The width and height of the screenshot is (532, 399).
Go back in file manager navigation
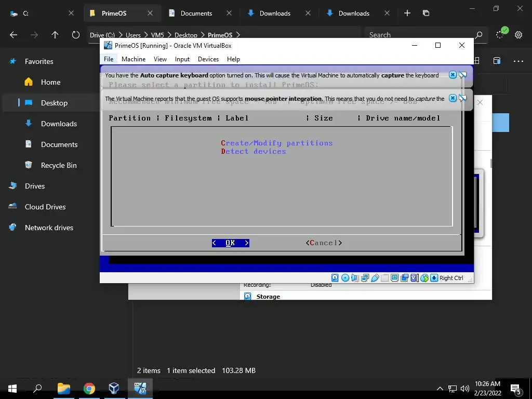point(14,35)
